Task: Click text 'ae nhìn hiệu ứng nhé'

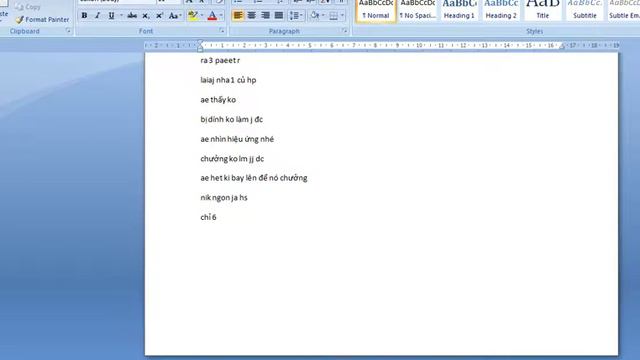Action: pyautogui.click(x=237, y=139)
